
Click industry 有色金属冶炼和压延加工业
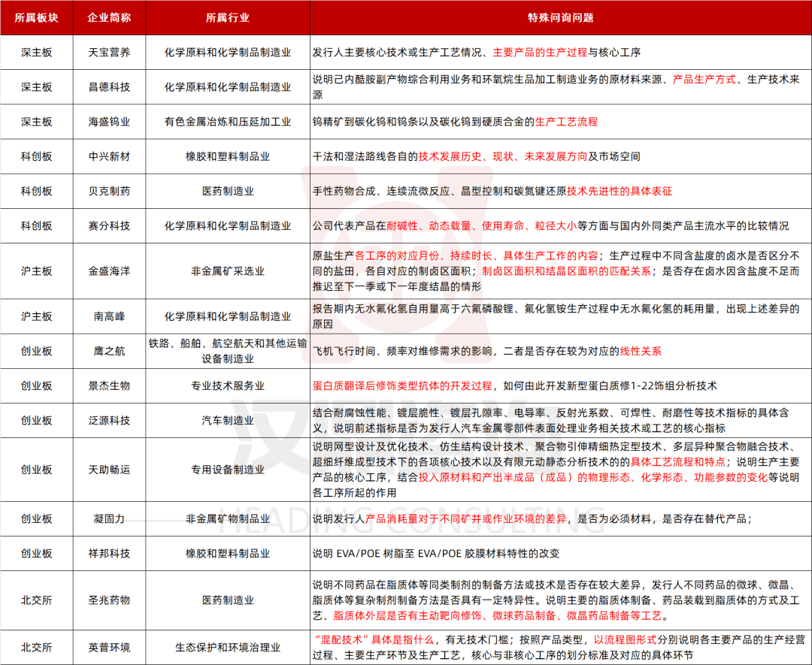click(x=228, y=122)
